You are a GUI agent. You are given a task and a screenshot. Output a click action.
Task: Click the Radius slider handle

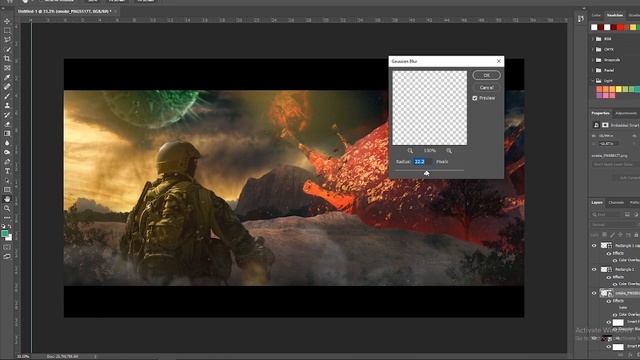427,173
